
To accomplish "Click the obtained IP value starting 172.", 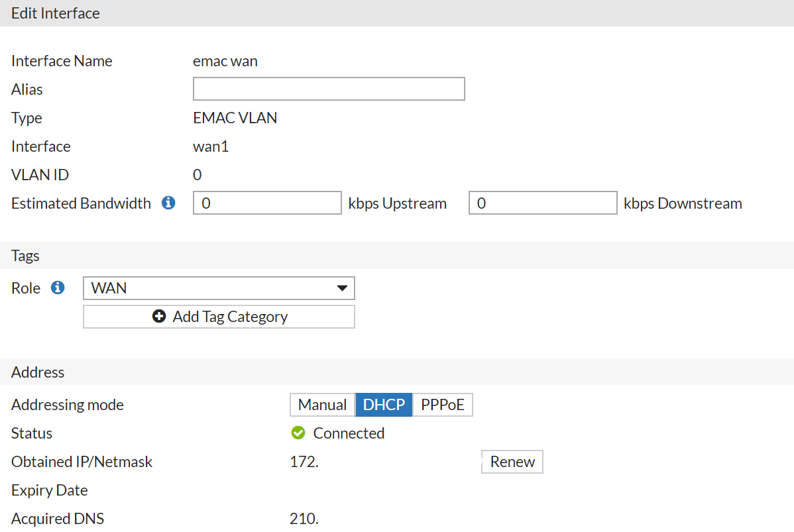I will click(x=304, y=462).
